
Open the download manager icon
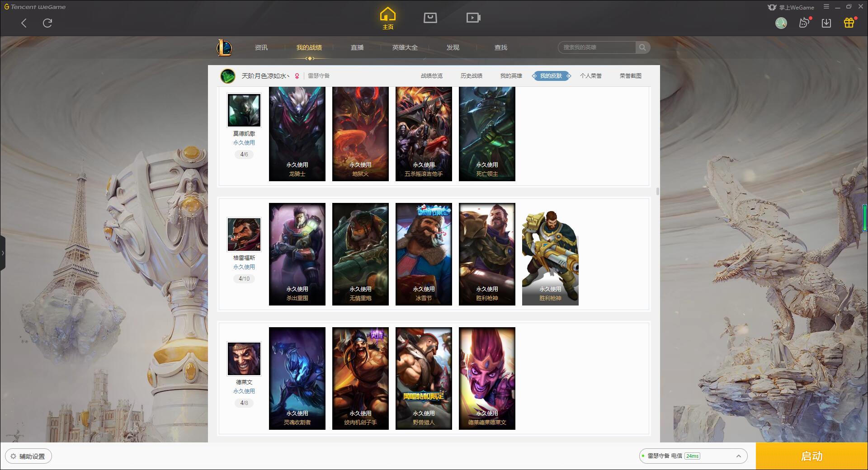pos(826,23)
